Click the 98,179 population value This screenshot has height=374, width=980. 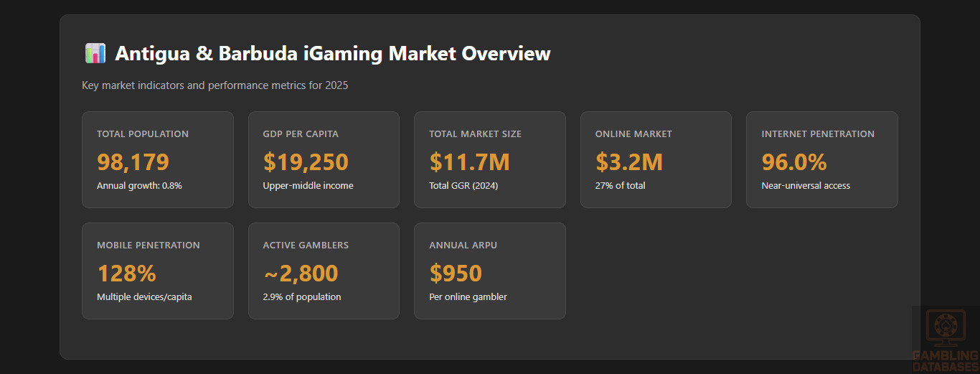point(133,162)
